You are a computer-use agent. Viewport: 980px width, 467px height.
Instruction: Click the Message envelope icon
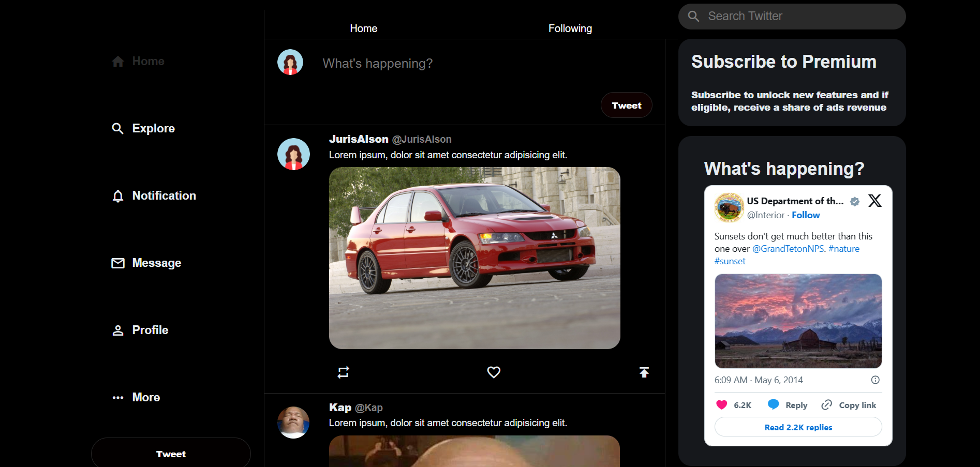118,263
